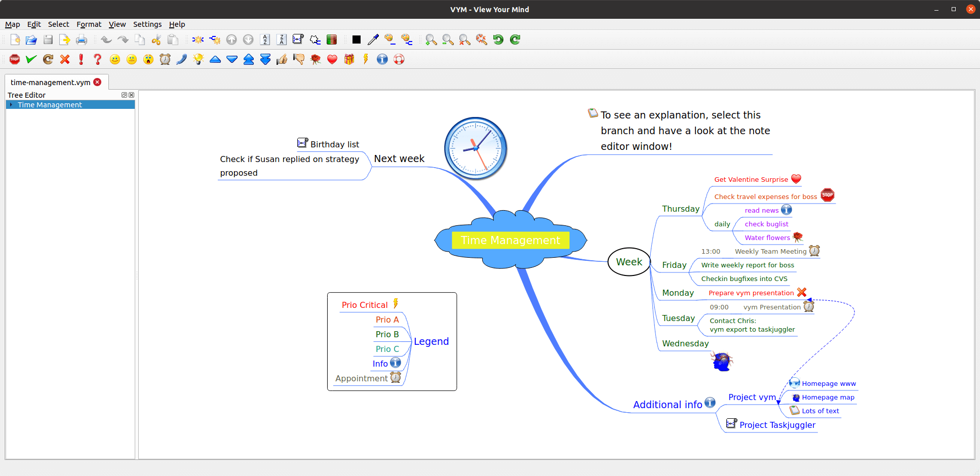
Task: Click the Export map arrow icon
Action: pos(65,39)
